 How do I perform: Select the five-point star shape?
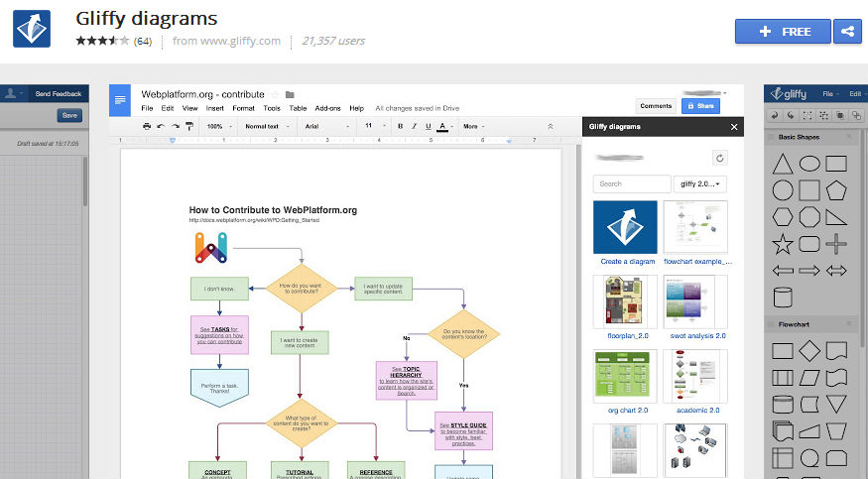coord(783,244)
